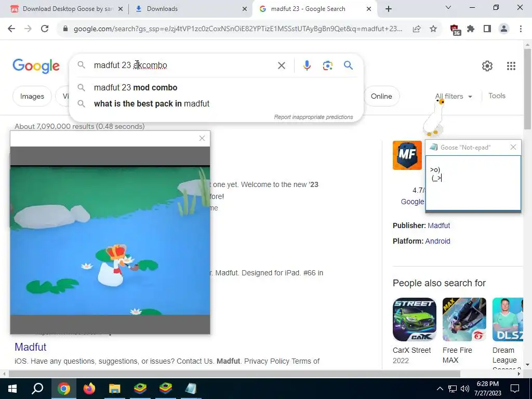Click the goose pond image

pos(110,240)
